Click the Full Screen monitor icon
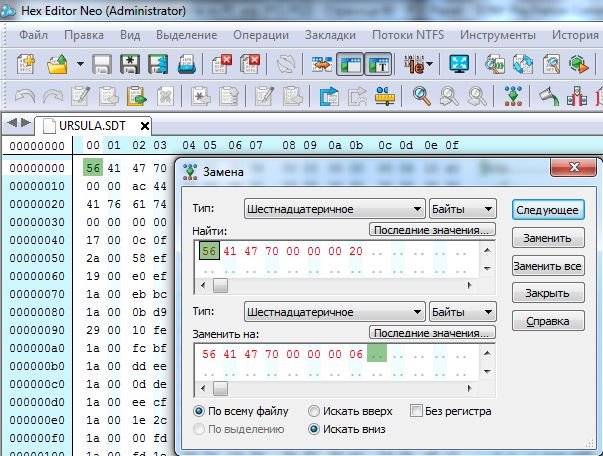Viewport: 603px width, 456px height. (x=459, y=64)
